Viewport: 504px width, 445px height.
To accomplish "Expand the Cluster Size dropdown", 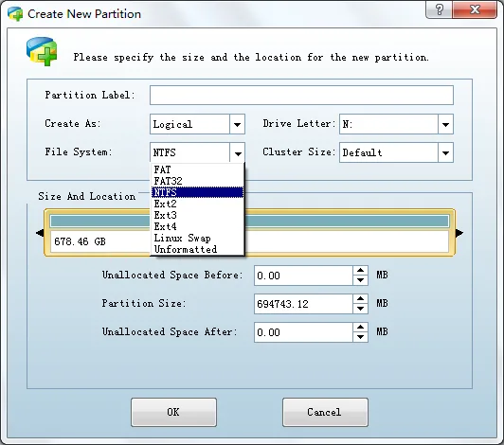I will pos(445,152).
